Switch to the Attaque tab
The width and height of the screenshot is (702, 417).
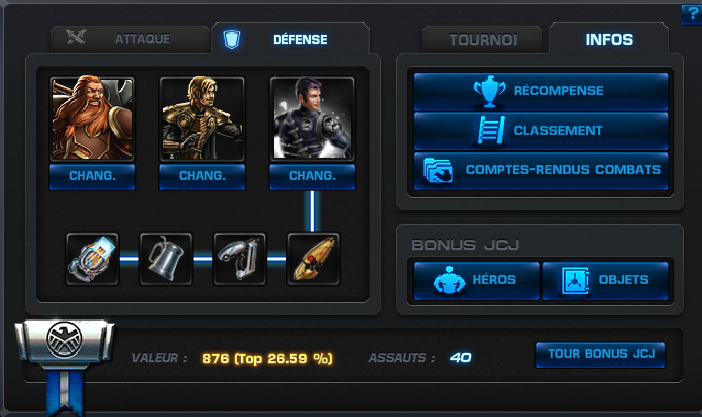click(130, 39)
